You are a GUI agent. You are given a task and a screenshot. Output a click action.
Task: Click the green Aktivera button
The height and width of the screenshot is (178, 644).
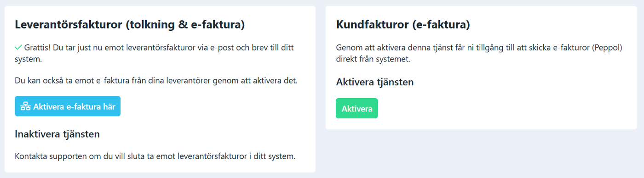click(x=357, y=108)
